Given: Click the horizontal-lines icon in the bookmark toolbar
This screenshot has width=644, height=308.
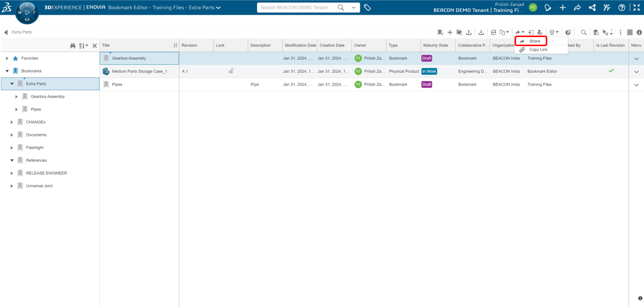Looking at the screenshot, I should tap(630, 32).
